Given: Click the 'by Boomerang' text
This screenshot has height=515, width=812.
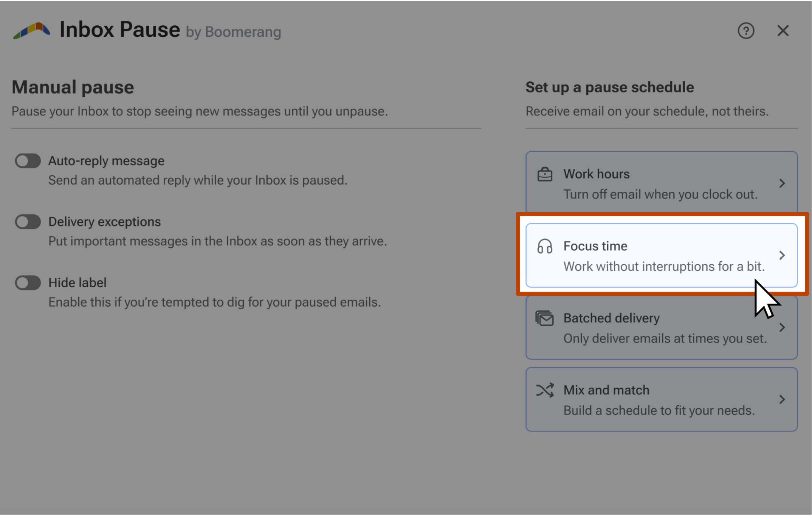Looking at the screenshot, I should click(x=233, y=32).
